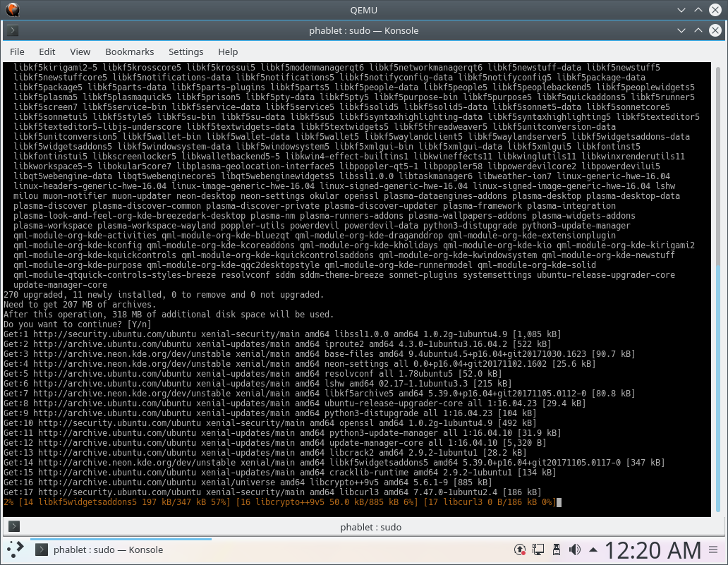Click the network connections tray icon
This screenshot has height=565, width=728.
pyautogui.click(x=538, y=549)
